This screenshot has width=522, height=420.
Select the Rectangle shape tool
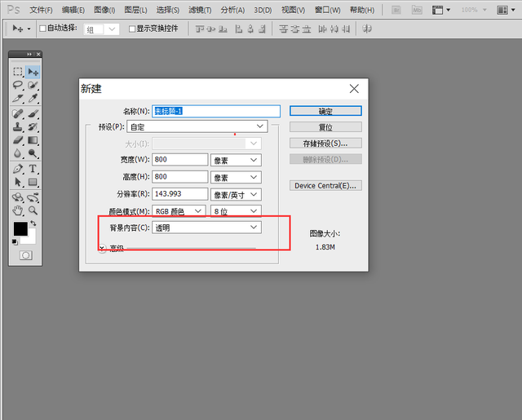click(x=33, y=182)
